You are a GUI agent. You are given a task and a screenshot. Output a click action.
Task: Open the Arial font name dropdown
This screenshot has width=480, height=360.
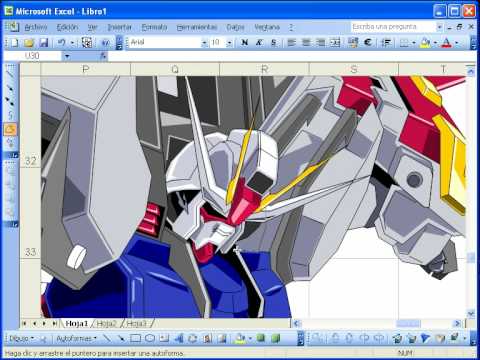tap(204, 43)
